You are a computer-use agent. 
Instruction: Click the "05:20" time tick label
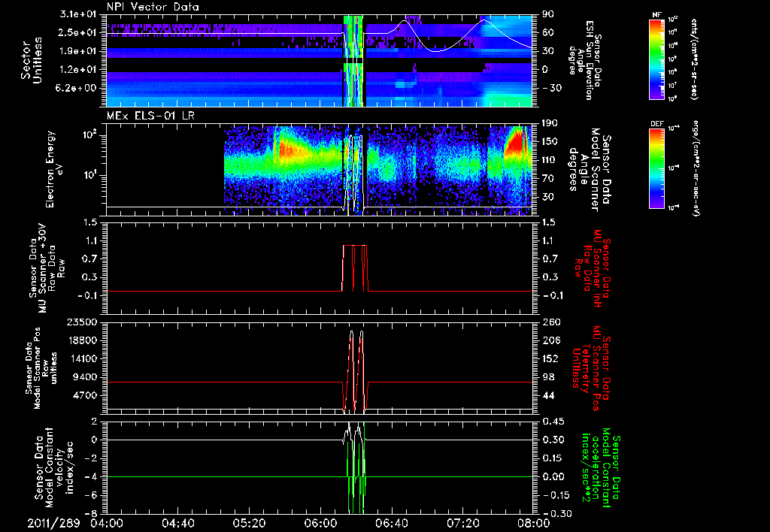(x=249, y=523)
